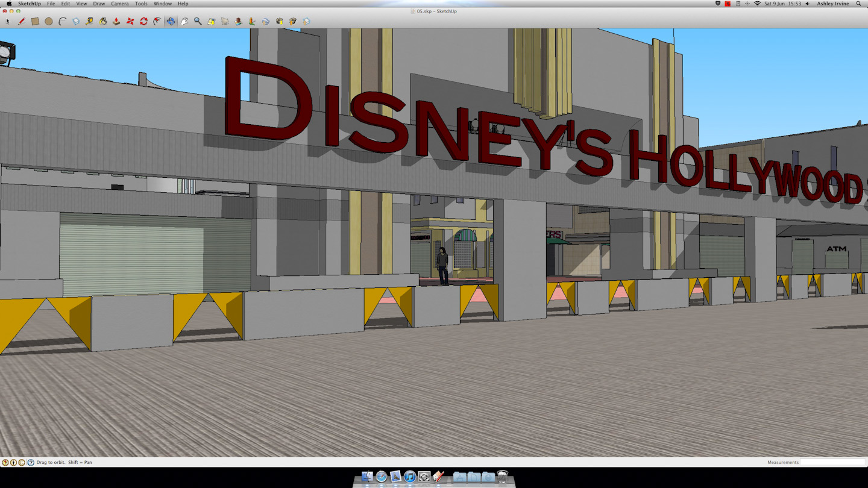Select the Circle drawing tool
The height and width of the screenshot is (488, 868).
click(x=49, y=21)
